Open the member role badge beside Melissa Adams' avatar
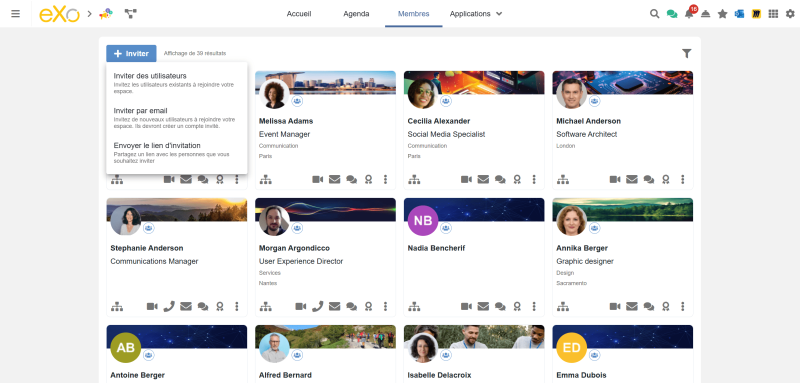This screenshot has height=383, width=800. tap(297, 101)
